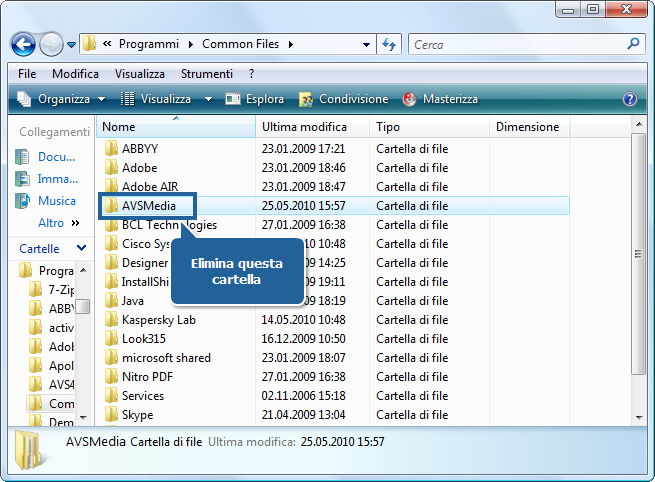Viewport: 655px width, 482px height.
Task: Click the Esplora toolbar button
Action: 254,99
